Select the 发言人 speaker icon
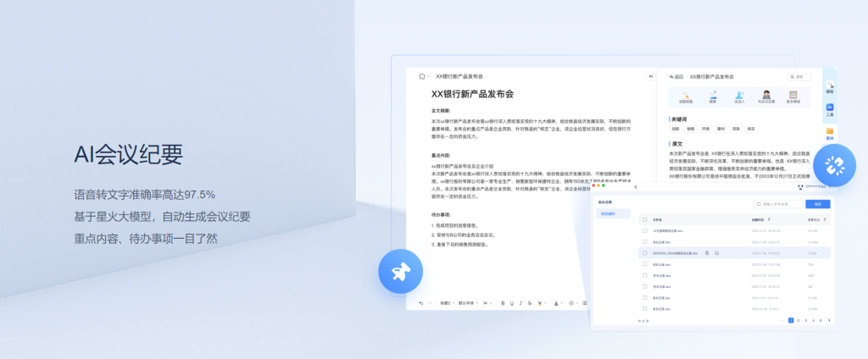This screenshot has height=359, width=868. [739, 95]
